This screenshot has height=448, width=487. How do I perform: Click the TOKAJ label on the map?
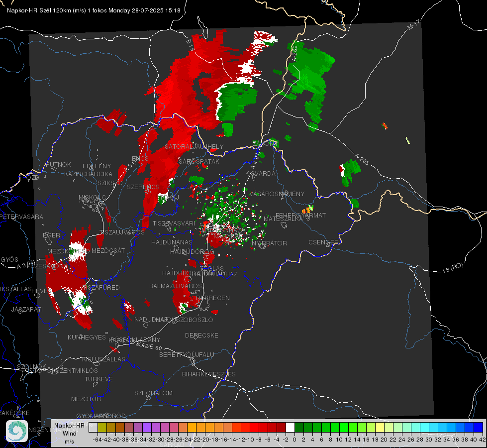pos(170,198)
